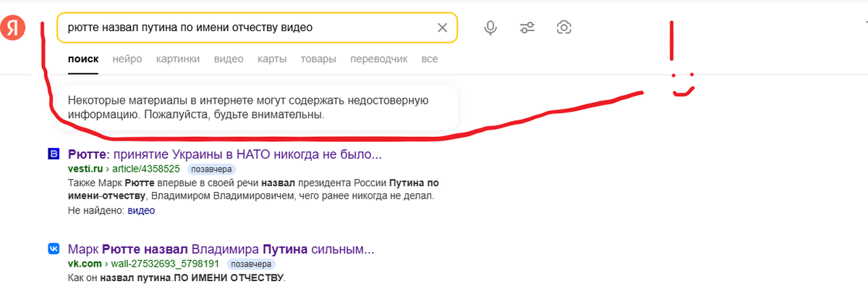Open result Рютте: принятие Украины в НАТО
868x284 pixels.
pos(224,154)
